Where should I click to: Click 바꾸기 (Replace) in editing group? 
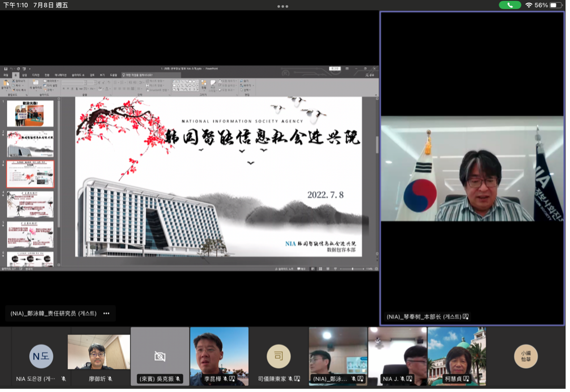click(247, 85)
